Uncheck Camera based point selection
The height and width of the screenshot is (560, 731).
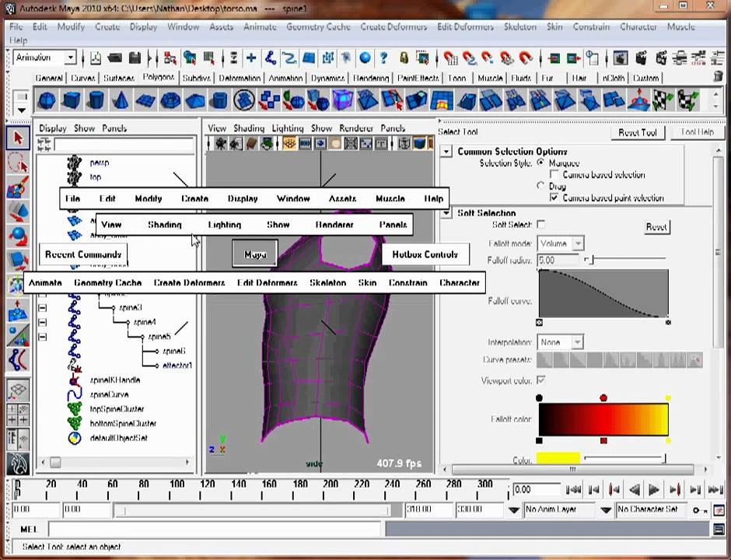[x=554, y=198]
